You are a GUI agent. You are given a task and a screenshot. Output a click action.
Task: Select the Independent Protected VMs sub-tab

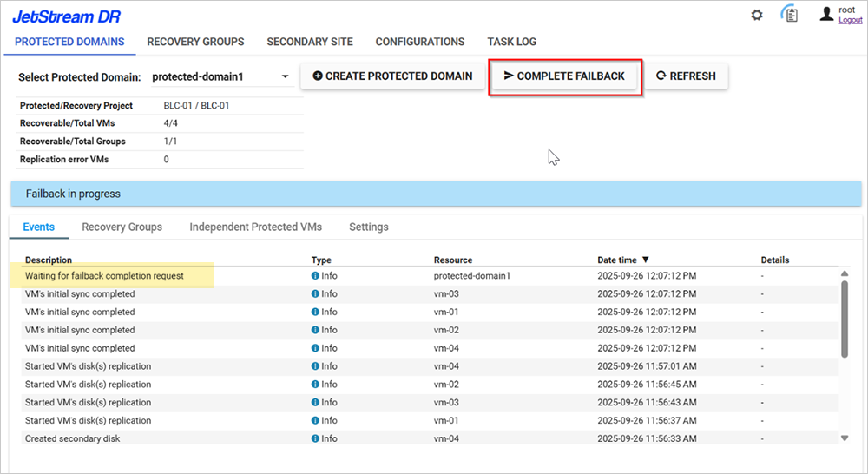255,227
